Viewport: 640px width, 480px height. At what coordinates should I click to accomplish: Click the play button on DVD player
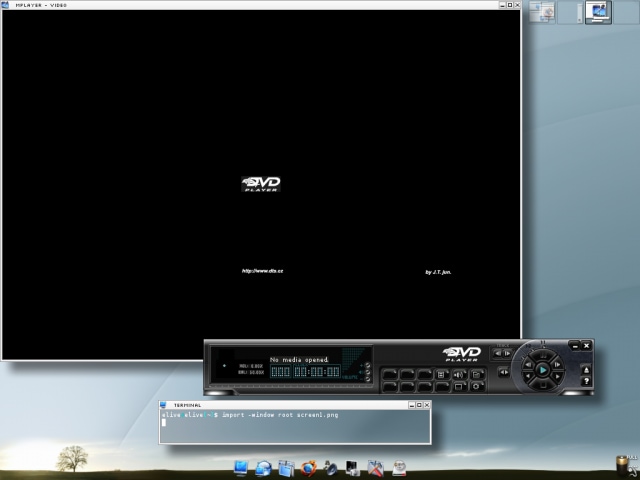(543, 370)
